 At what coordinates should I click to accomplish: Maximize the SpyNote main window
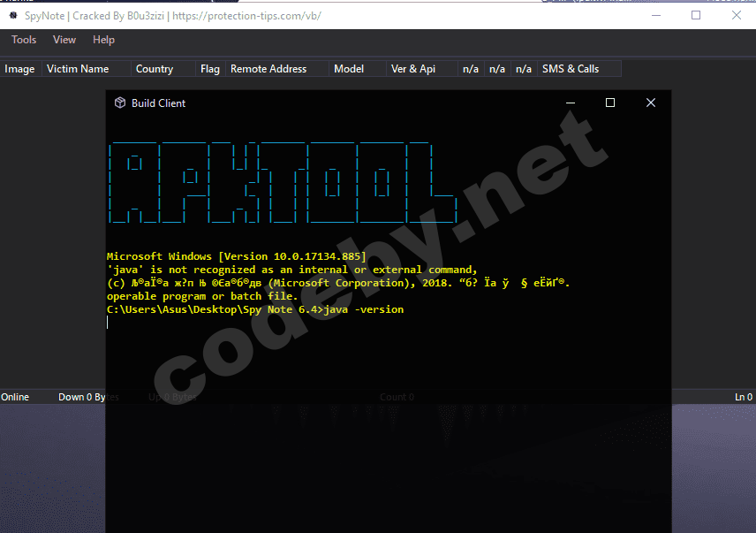[696, 15]
